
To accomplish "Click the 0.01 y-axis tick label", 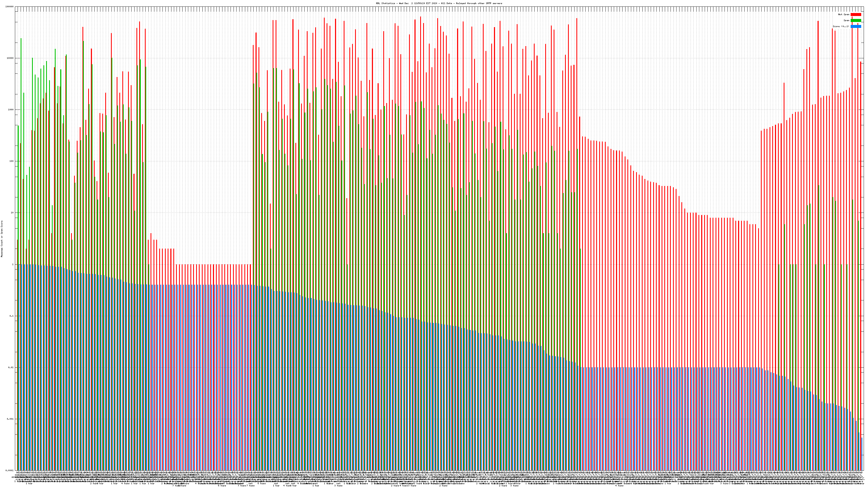I will [11, 367].
